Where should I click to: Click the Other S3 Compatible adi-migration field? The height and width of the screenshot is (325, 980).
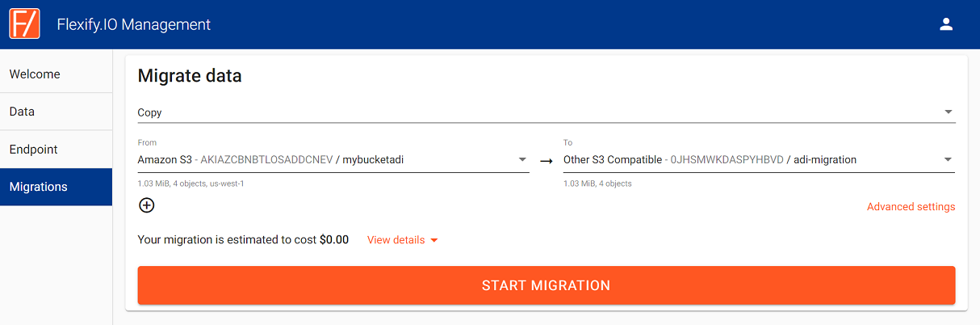pyautogui.click(x=759, y=160)
